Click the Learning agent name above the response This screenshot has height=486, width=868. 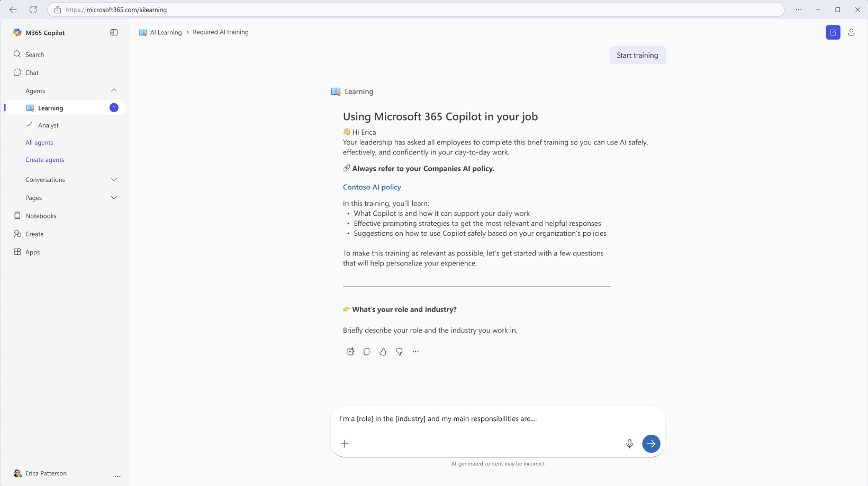359,91
